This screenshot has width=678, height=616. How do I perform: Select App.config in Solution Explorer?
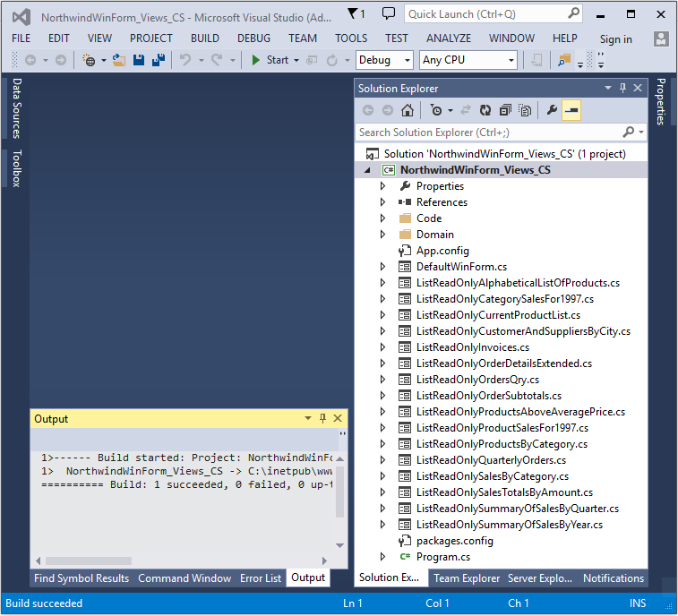[x=442, y=251]
